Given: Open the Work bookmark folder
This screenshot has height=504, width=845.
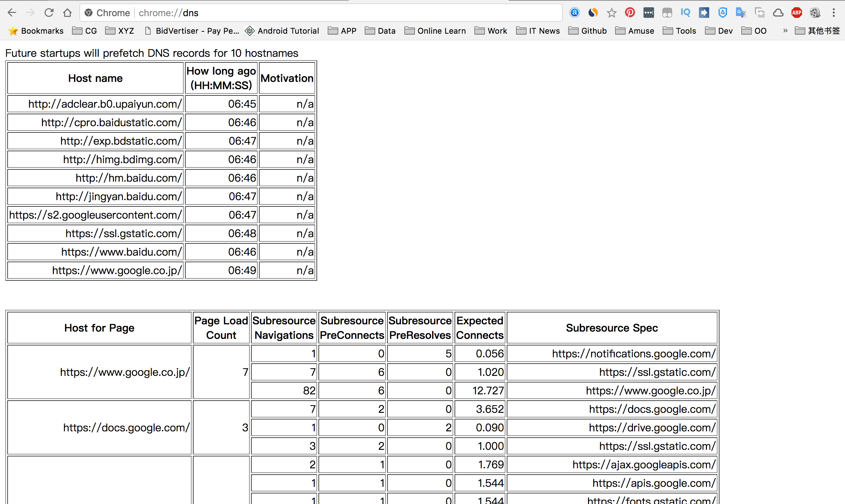Looking at the screenshot, I should tap(491, 31).
